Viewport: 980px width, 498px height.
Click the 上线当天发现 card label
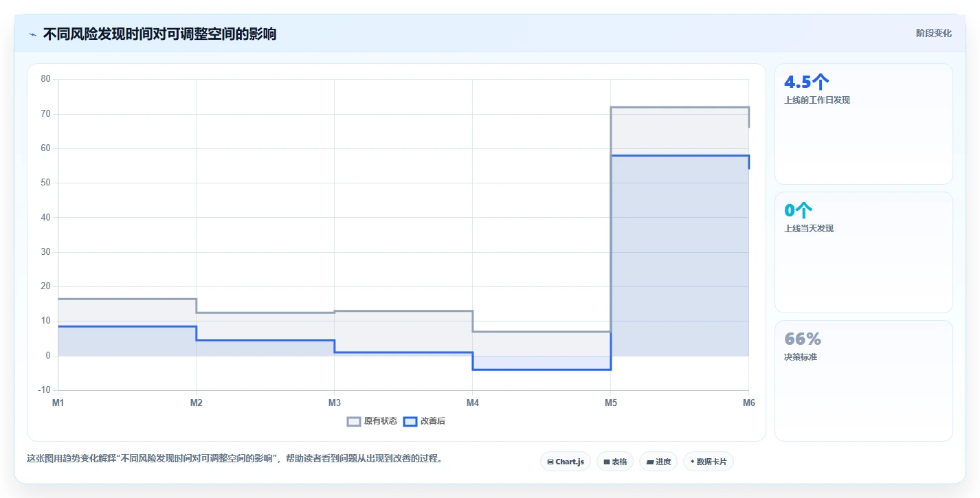tap(809, 229)
